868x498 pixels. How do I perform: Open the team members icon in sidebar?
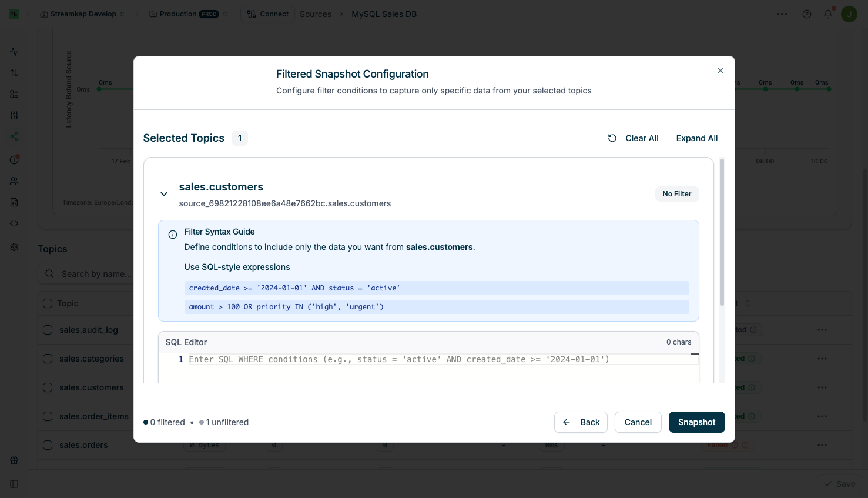[x=14, y=181]
